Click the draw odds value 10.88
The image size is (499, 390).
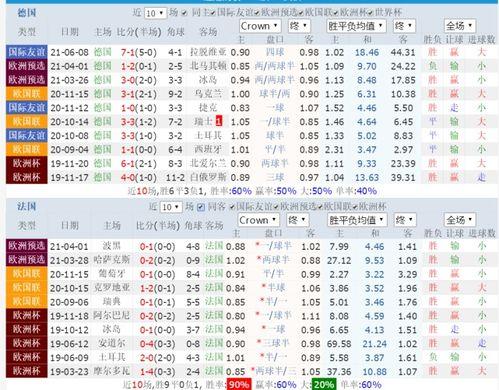[374, 371]
